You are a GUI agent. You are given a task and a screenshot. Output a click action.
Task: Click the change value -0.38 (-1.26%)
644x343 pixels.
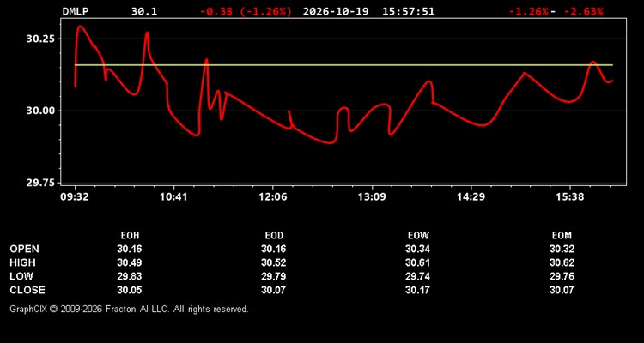[x=246, y=11]
